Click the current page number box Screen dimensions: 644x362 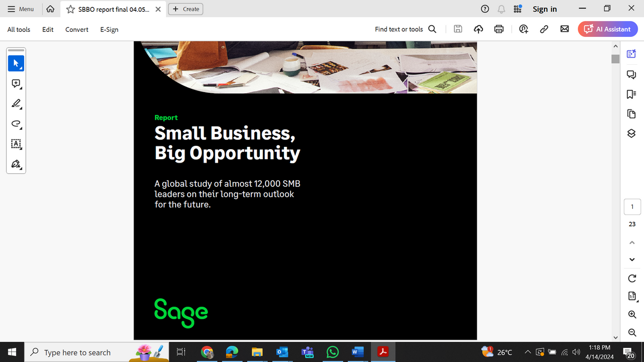pos(632,207)
